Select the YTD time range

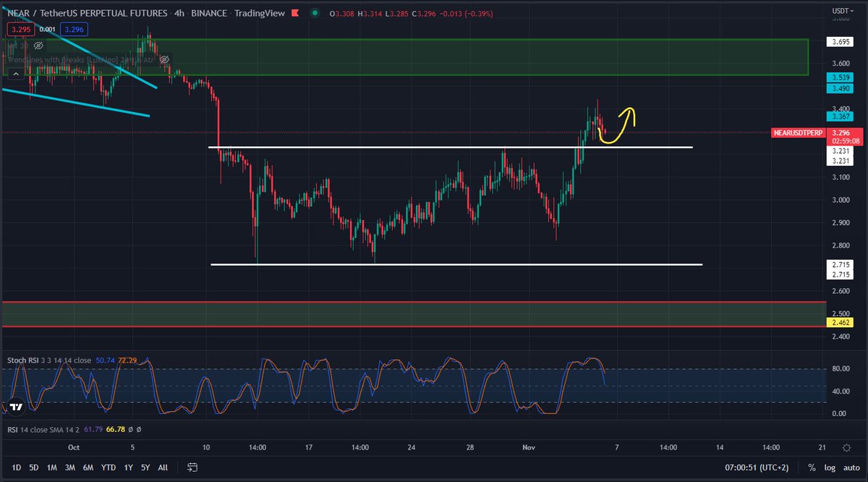[109, 468]
